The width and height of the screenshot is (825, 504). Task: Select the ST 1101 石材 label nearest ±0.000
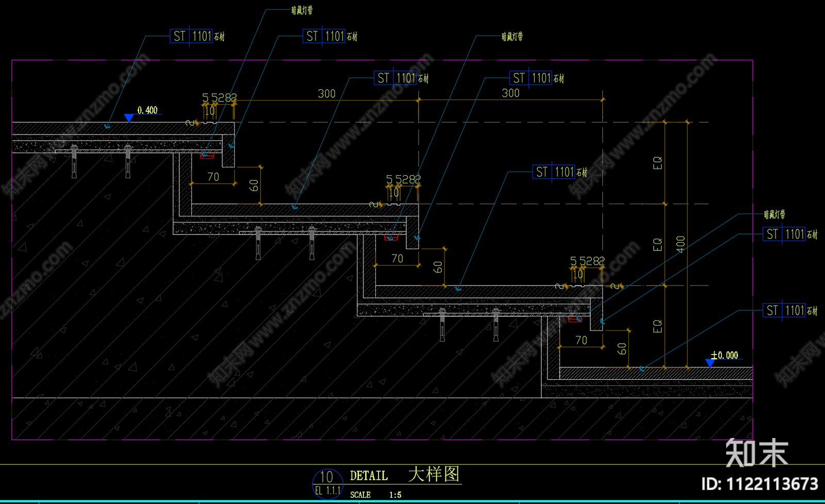[x=790, y=310]
